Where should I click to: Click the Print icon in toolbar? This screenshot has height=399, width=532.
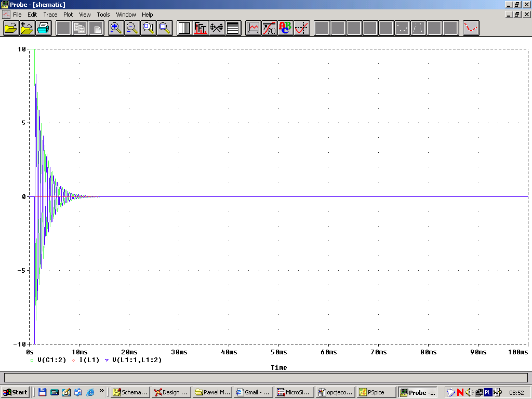[43, 28]
